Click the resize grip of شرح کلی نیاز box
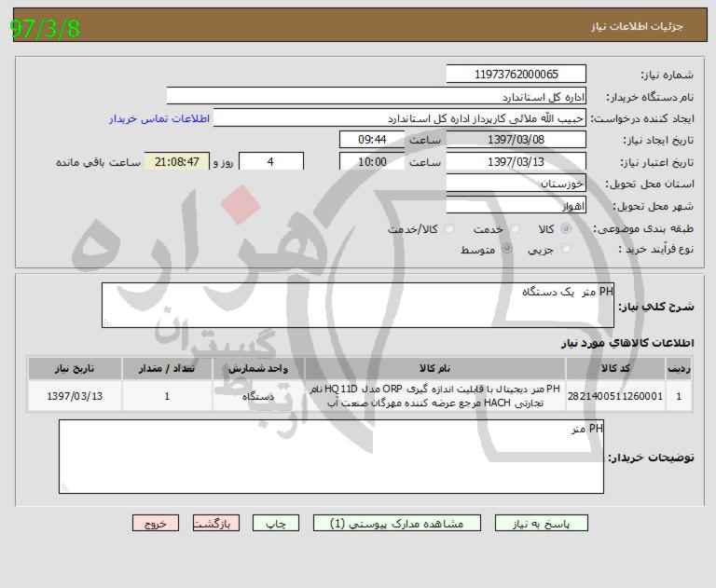Screen dimensions: 716x588 tap(107, 322)
